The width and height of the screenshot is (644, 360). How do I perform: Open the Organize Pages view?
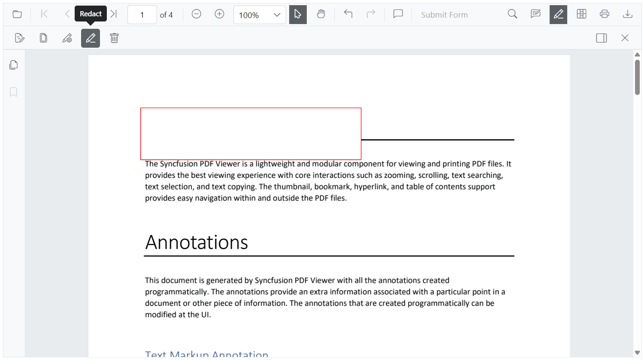click(581, 14)
